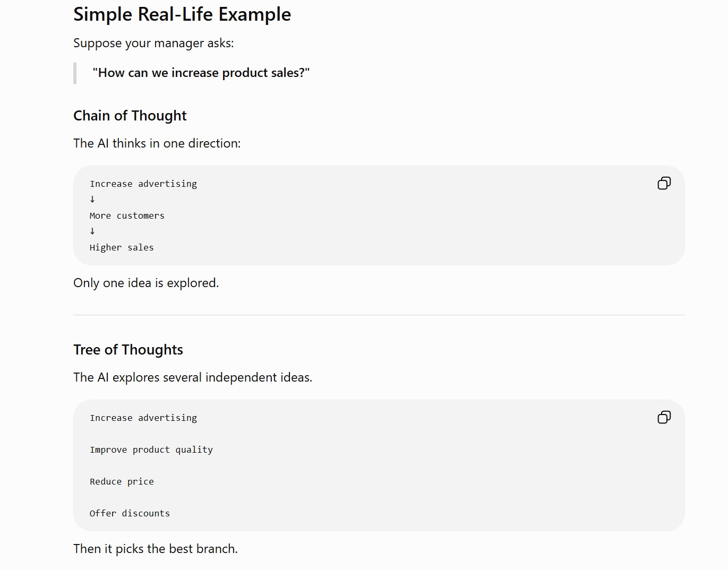This screenshot has width=728, height=570.
Task: Click the second down arrow in code
Action: tap(92, 231)
